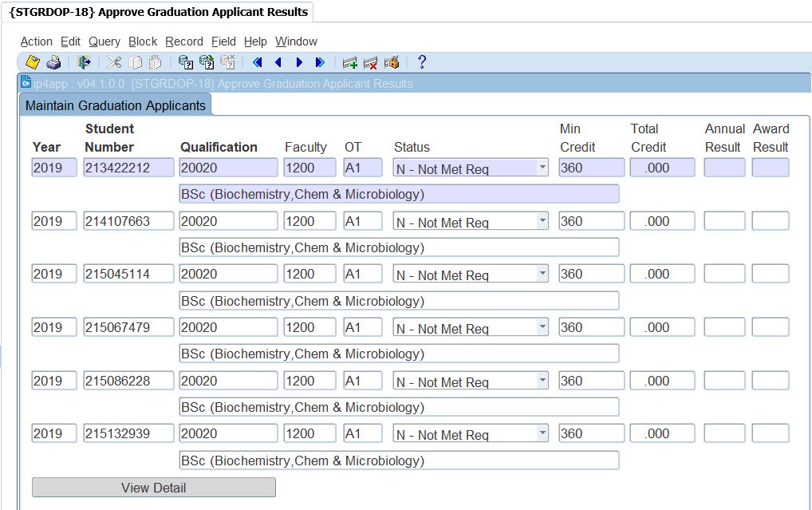Go to first record with double-left arrow

[257, 62]
